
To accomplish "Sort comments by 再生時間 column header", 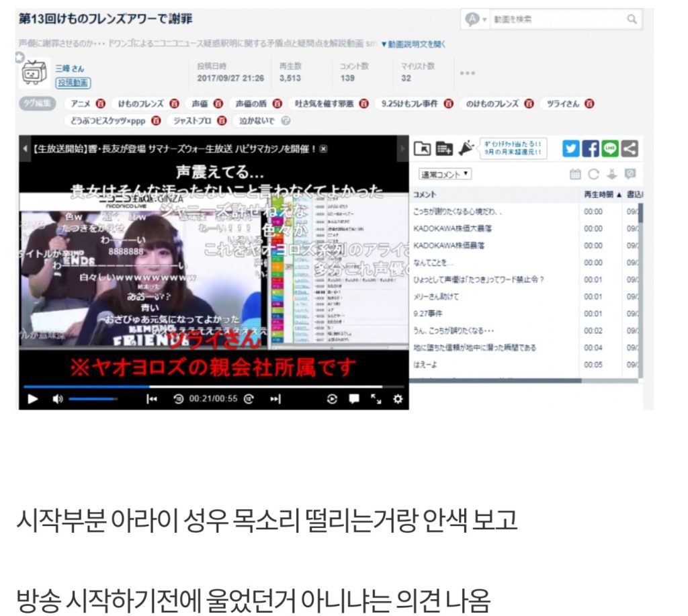I will [598, 194].
